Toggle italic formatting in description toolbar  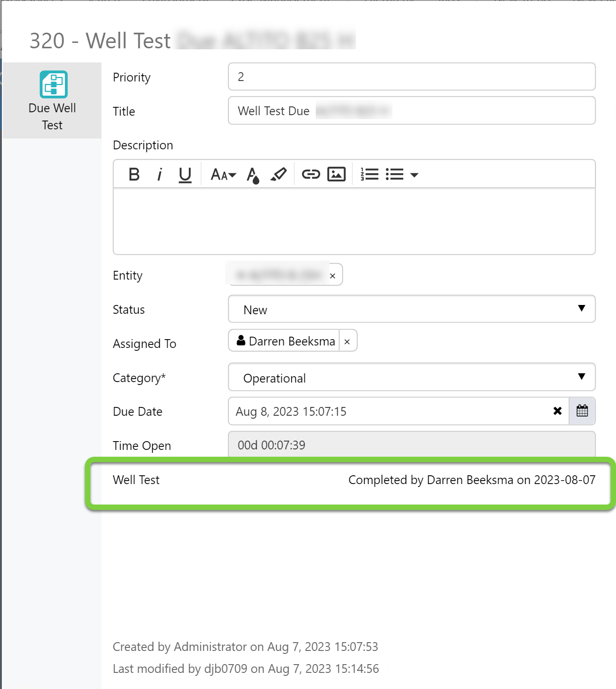point(159,174)
